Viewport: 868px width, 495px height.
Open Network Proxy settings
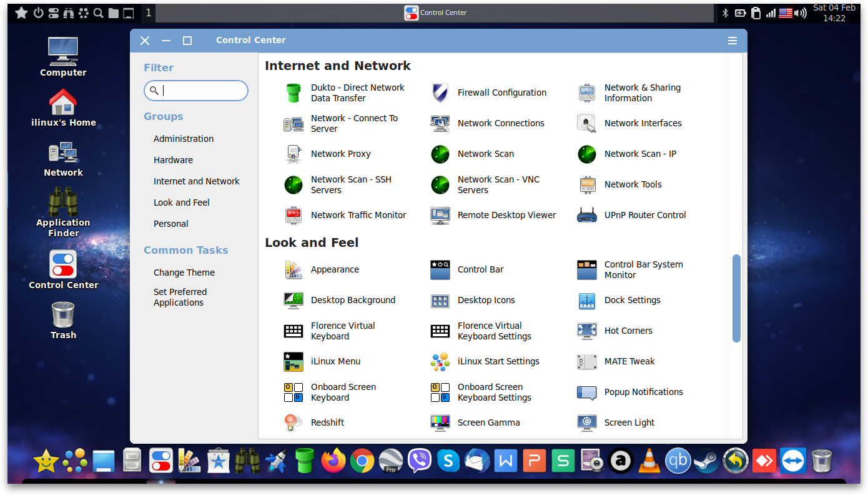pyautogui.click(x=328, y=154)
